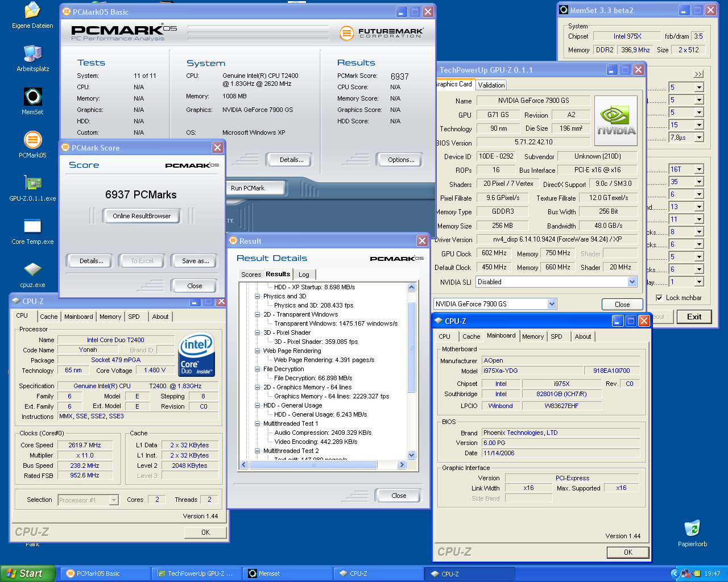
Task: Switch to Log tab in Result Details
Action: tap(304, 275)
